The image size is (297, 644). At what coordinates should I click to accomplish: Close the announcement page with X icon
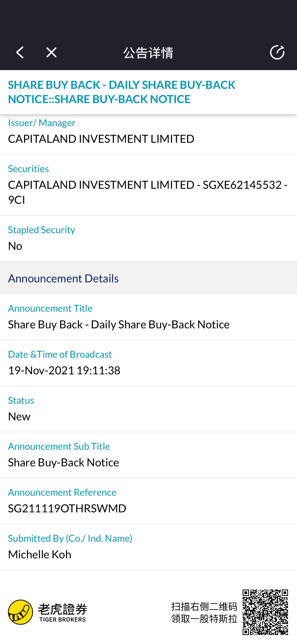click(51, 52)
